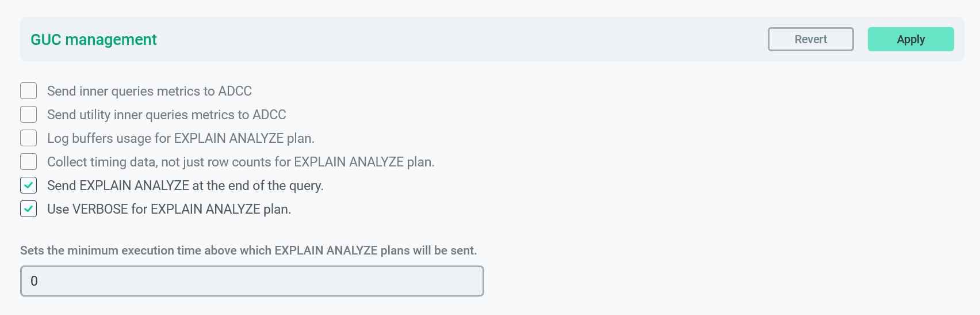
Task: Click 'Use VERBOSE for EXPLAIN ANALYZE plan' label
Action: pyautogui.click(x=169, y=209)
